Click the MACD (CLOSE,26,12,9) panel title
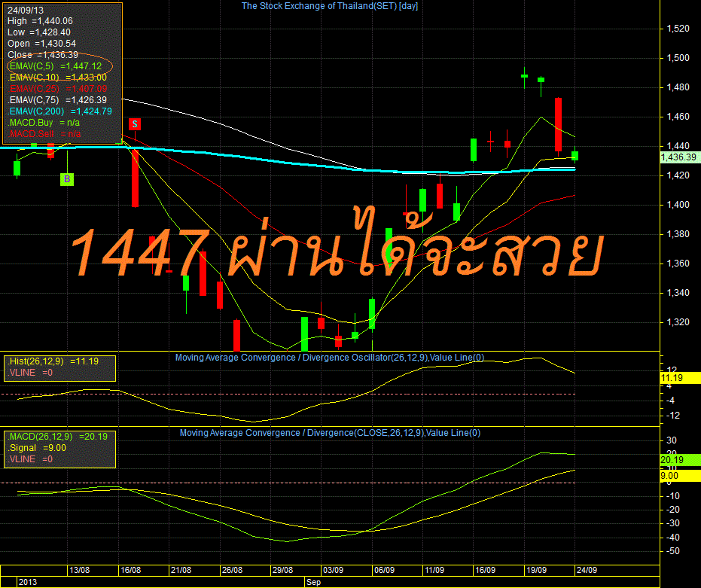 point(330,433)
